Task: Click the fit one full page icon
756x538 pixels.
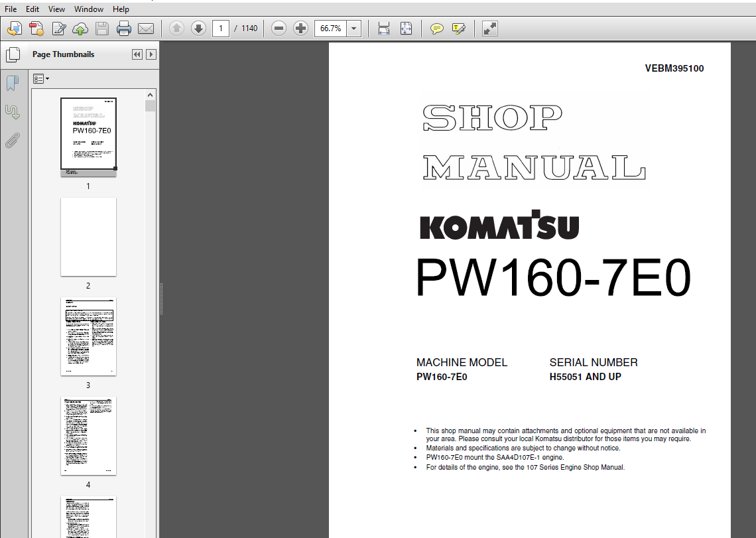Action: coord(406,29)
